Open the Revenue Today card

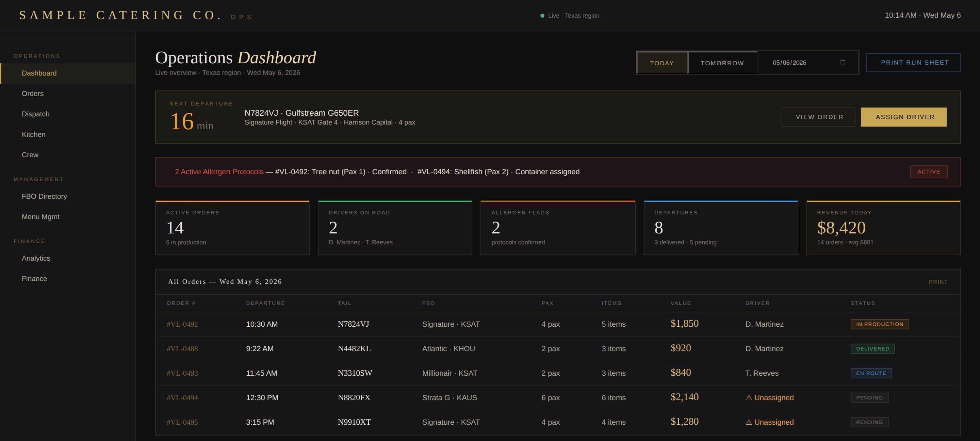pyautogui.click(x=883, y=228)
